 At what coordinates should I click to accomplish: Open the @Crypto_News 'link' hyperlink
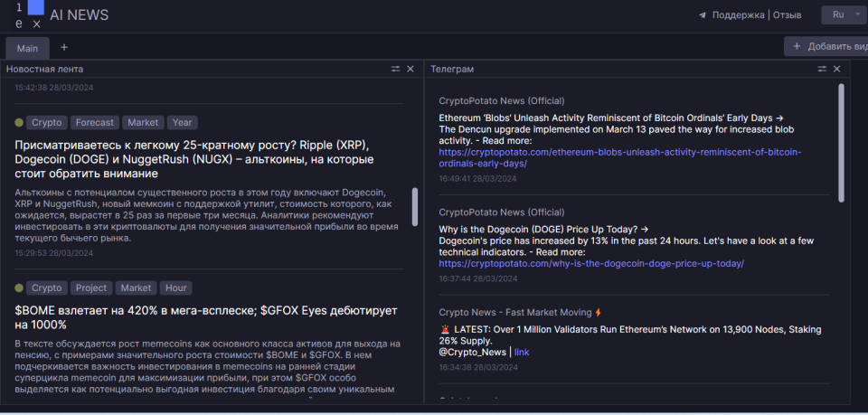pyautogui.click(x=522, y=353)
